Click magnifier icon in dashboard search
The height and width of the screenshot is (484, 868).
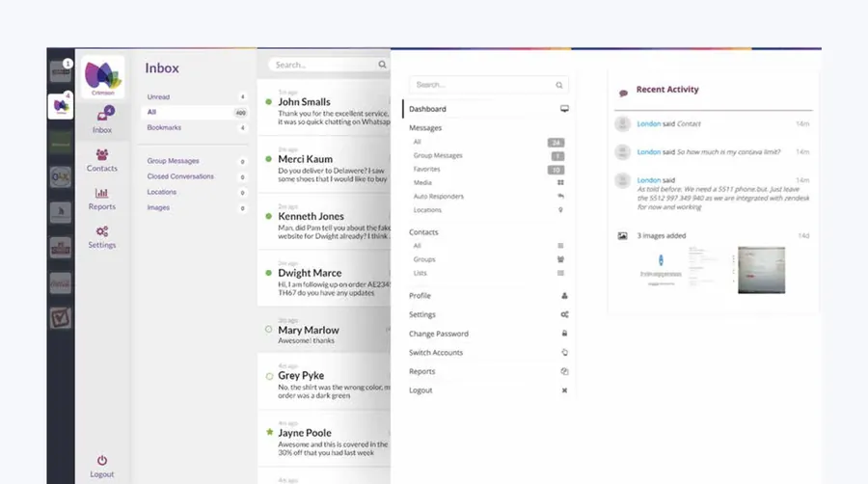[x=559, y=85]
